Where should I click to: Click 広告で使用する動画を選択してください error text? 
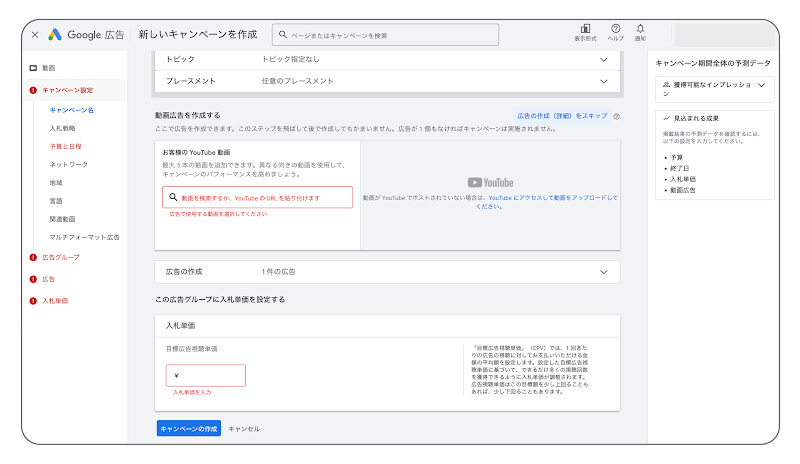pos(218,214)
